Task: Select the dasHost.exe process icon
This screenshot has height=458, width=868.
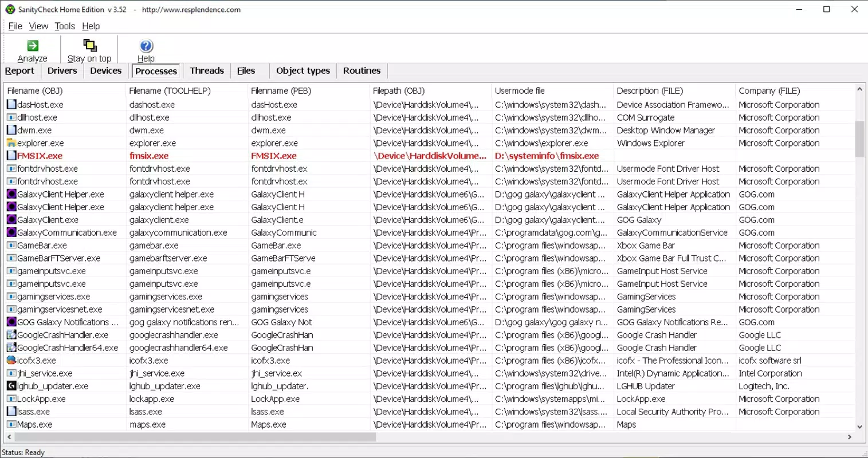Action: [x=11, y=104]
